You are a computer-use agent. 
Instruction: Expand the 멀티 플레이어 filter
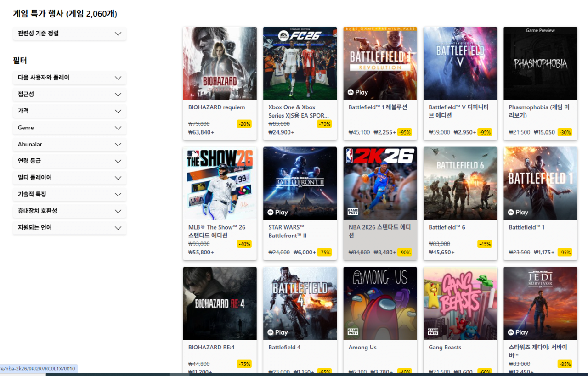coord(70,178)
